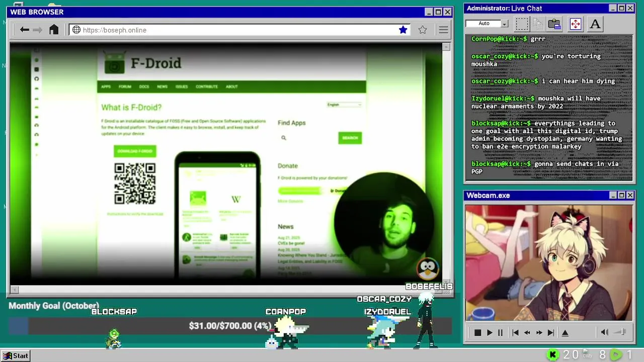The image size is (644, 362).
Task: Click the magnifier in Find Apps search
Action: 283,138
